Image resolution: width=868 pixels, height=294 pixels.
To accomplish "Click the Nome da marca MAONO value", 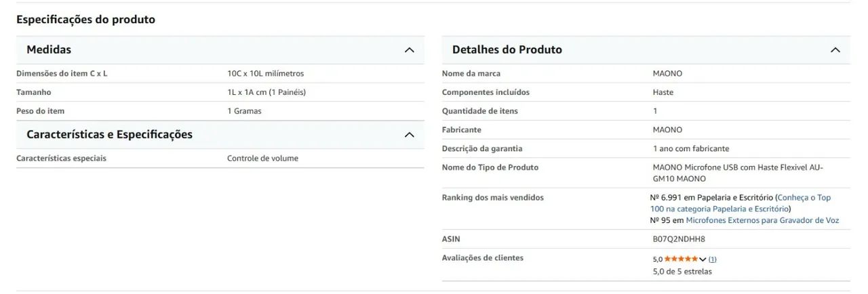I will tap(667, 73).
